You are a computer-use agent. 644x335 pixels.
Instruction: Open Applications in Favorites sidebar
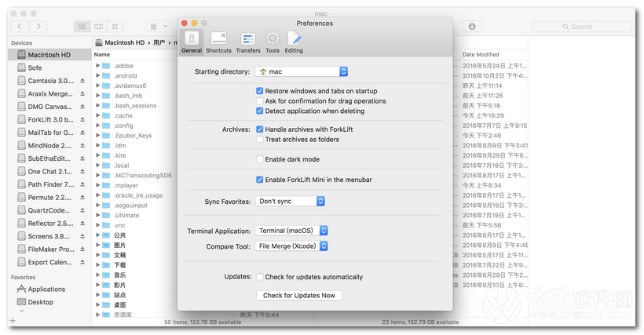coord(46,289)
